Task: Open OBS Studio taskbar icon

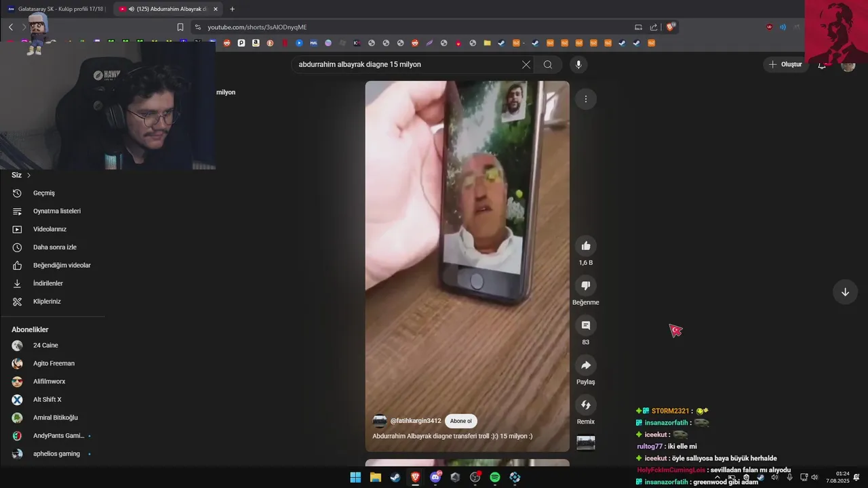Action: pyautogui.click(x=475, y=477)
